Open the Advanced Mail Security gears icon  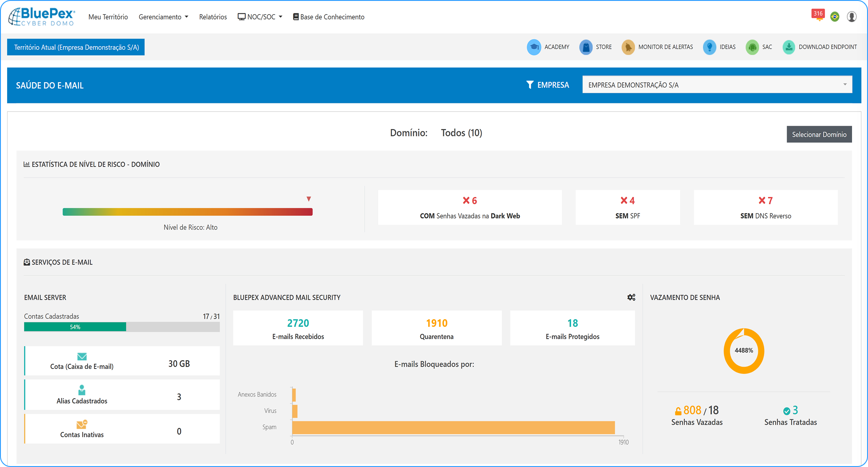(x=631, y=297)
